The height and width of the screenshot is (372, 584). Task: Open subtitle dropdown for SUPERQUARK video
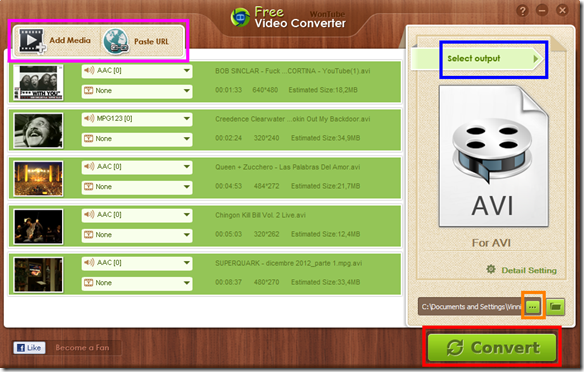(137, 283)
